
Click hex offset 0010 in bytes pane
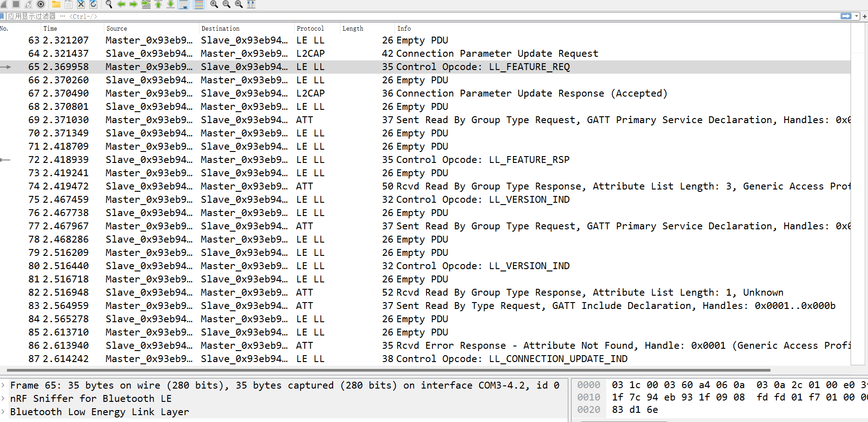(x=588, y=397)
